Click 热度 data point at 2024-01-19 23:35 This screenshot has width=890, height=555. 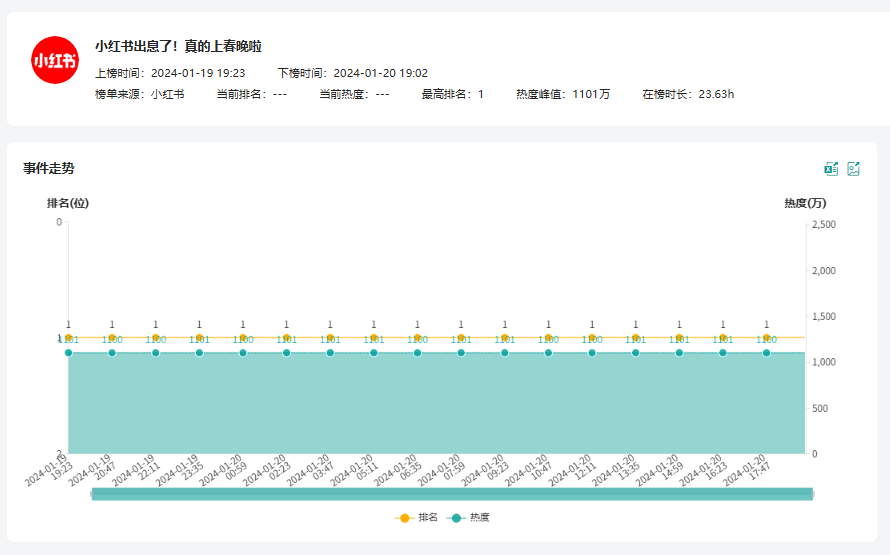click(199, 353)
